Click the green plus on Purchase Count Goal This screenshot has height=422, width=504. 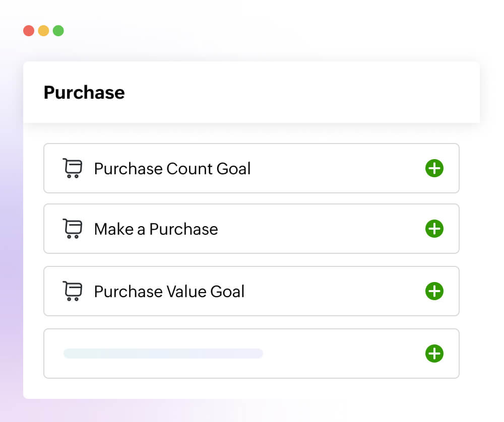coord(434,168)
